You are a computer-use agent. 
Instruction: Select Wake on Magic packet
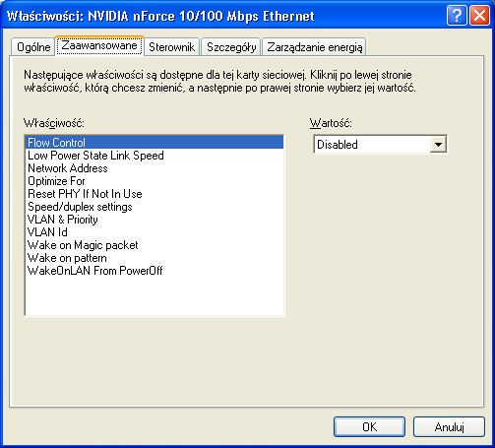(155, 245)
